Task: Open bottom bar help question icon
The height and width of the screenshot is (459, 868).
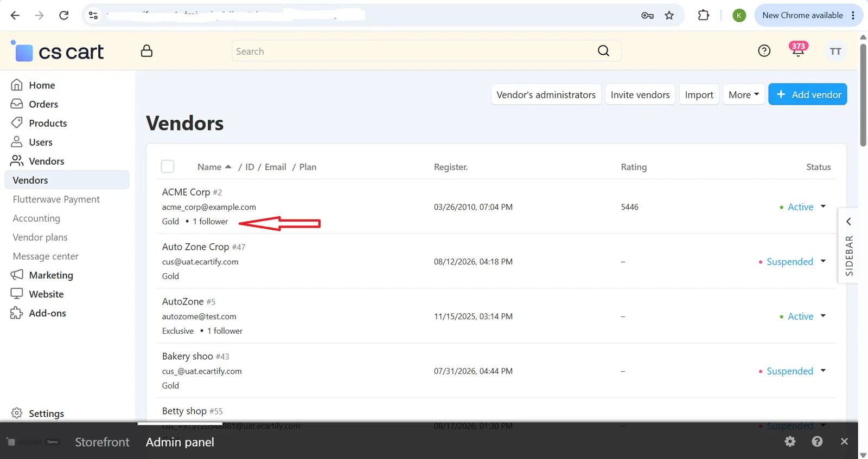Action: click(817, 442)
